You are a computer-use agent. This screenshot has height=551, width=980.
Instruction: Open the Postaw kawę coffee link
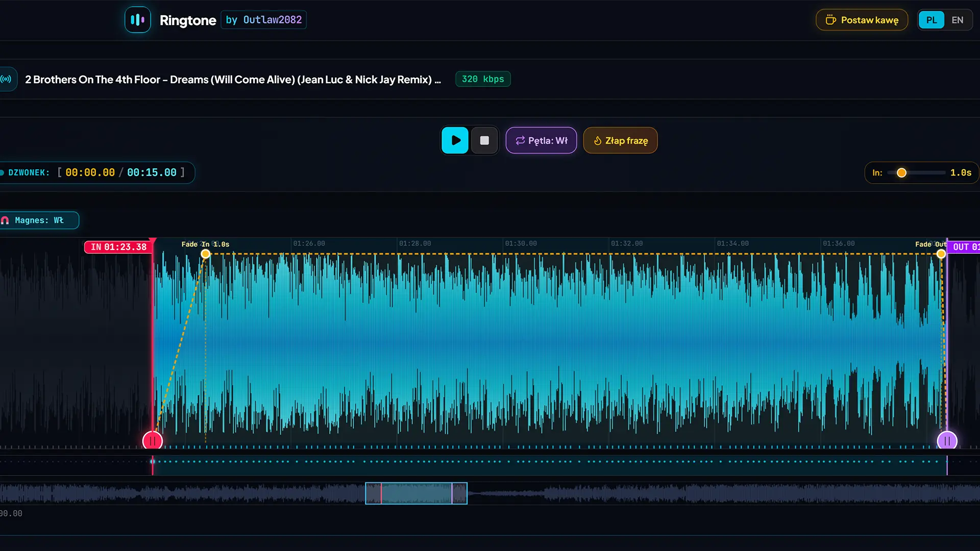coord(862,20)
